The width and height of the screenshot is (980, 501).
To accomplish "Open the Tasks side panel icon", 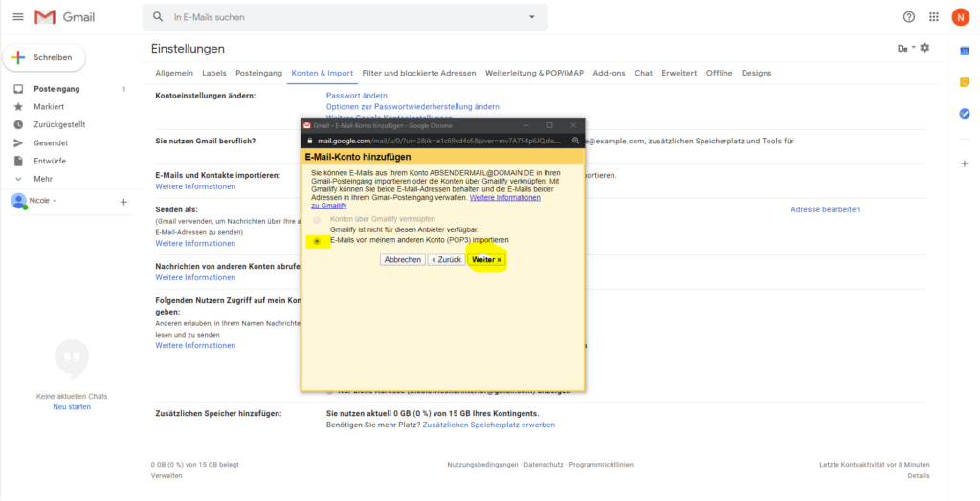I will (965, 113).
